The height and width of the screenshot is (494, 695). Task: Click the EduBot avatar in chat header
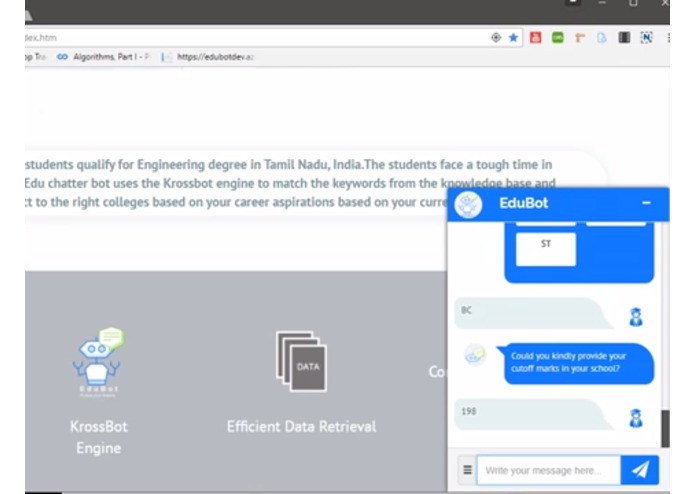pyautogui.click(x=468, y=205)
